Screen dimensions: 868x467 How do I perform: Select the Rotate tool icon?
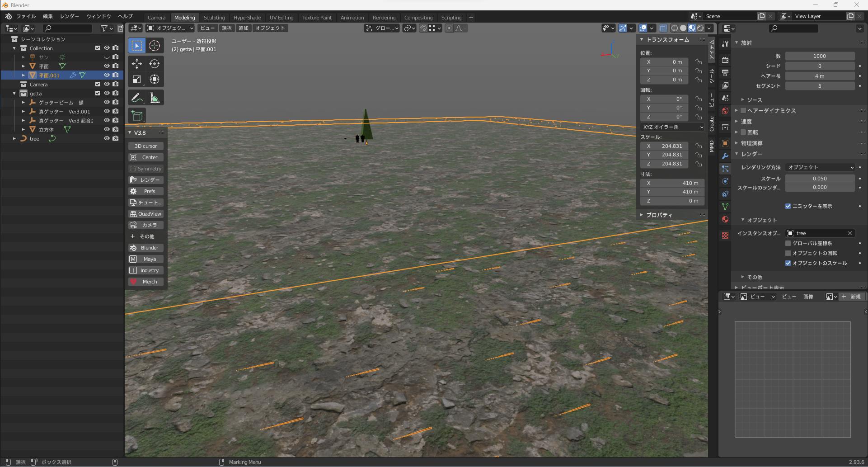click(x=155, y=64)
